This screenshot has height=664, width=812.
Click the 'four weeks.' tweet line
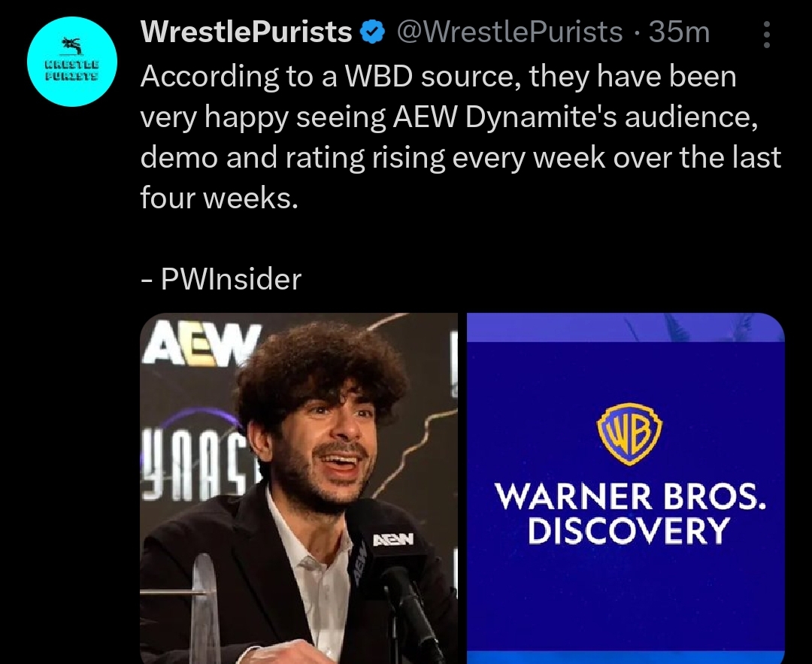[x=220, y=198]
